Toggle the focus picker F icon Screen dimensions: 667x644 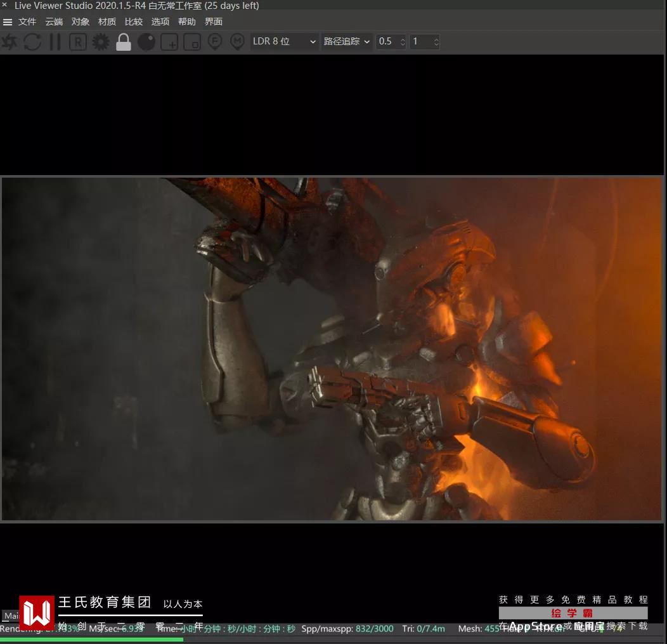[x=215, y=42]
